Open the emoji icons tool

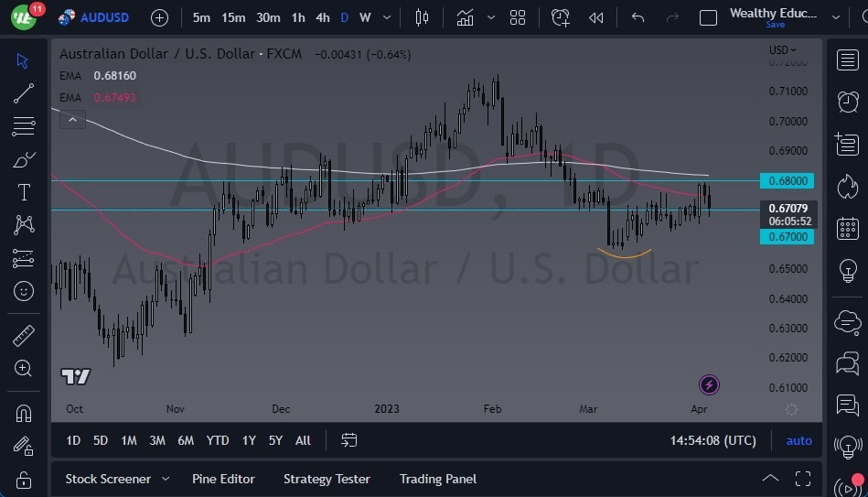(23, 291)
